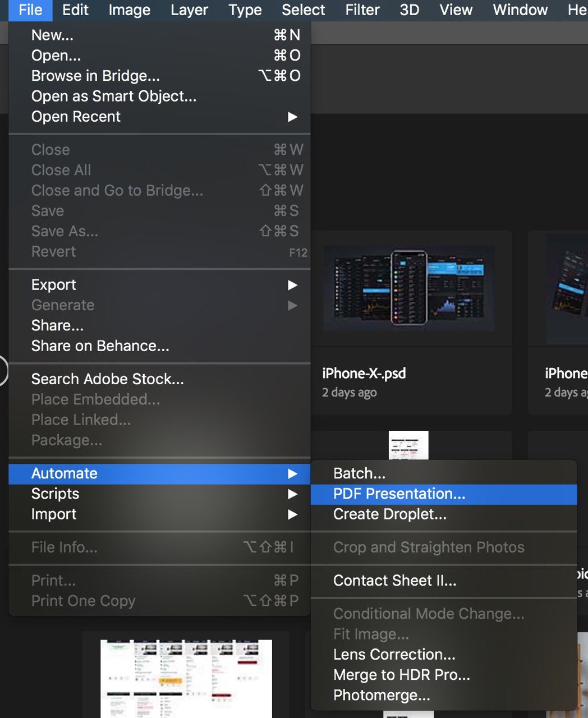Choose Photomerge...

(x=444, y=696)
